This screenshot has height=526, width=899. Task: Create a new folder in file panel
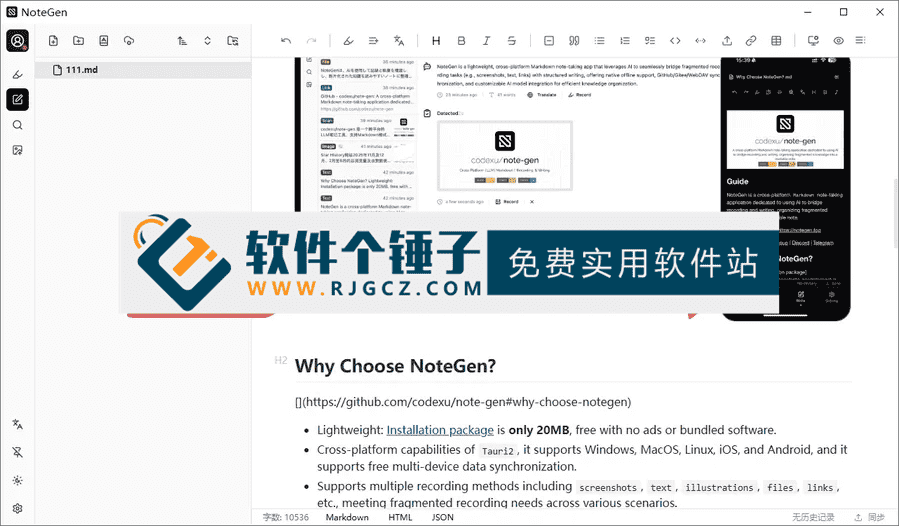click(x=79, y=41)
